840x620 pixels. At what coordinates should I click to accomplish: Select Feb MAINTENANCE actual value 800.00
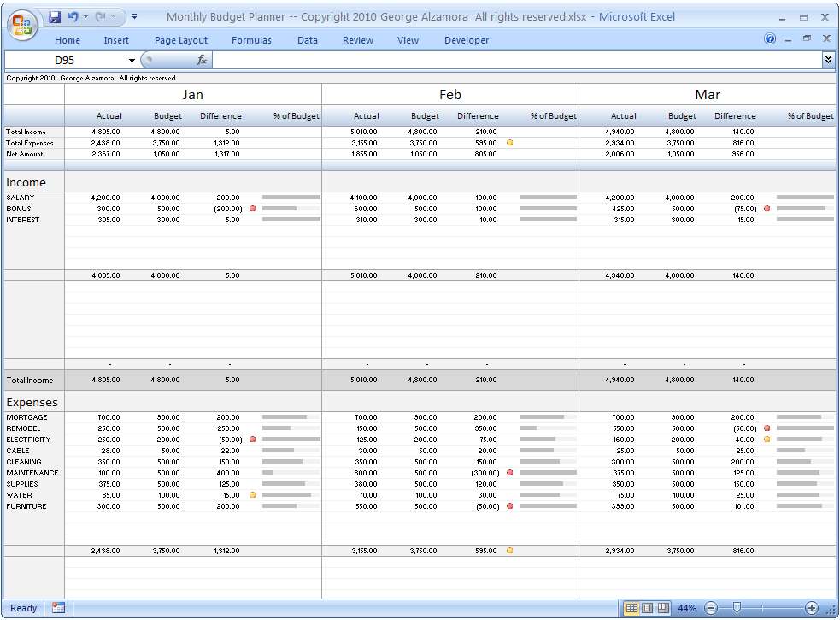[367, 473]
